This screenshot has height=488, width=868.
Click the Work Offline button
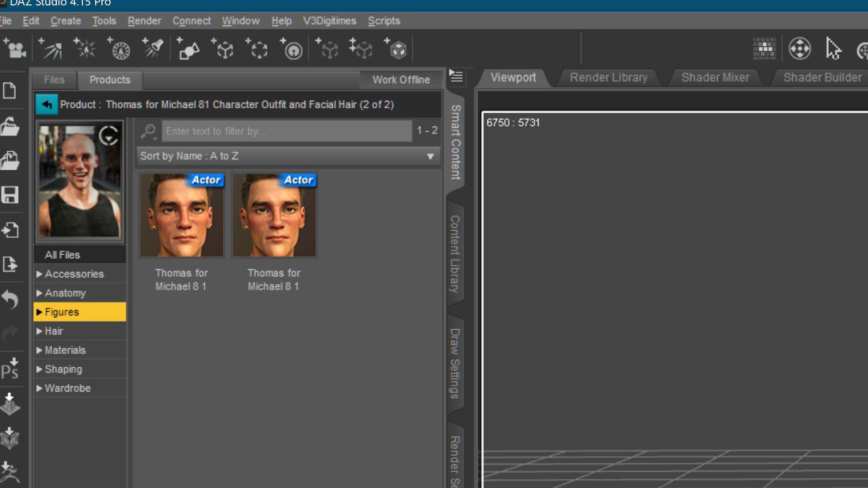pos(401,80)
